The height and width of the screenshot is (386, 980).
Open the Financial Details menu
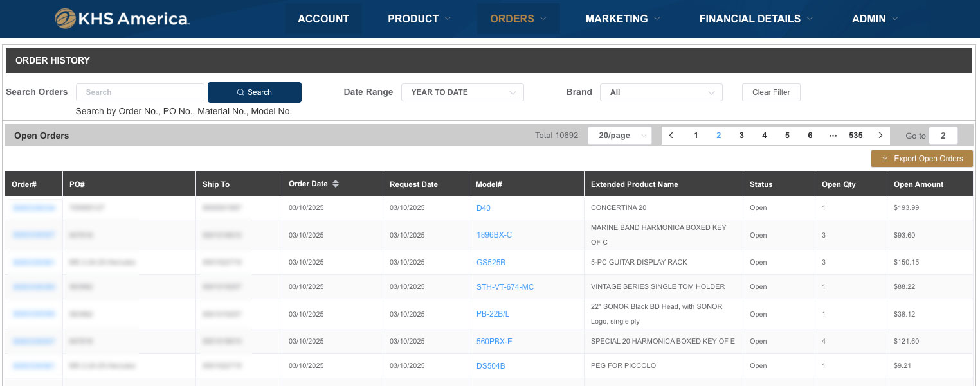click(756, 19)
